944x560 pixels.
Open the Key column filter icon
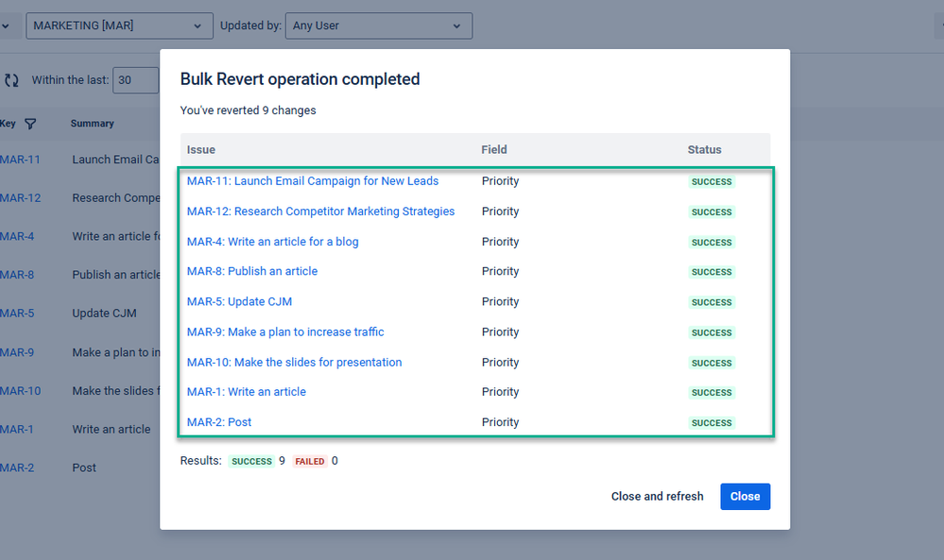tap(30, 124)
